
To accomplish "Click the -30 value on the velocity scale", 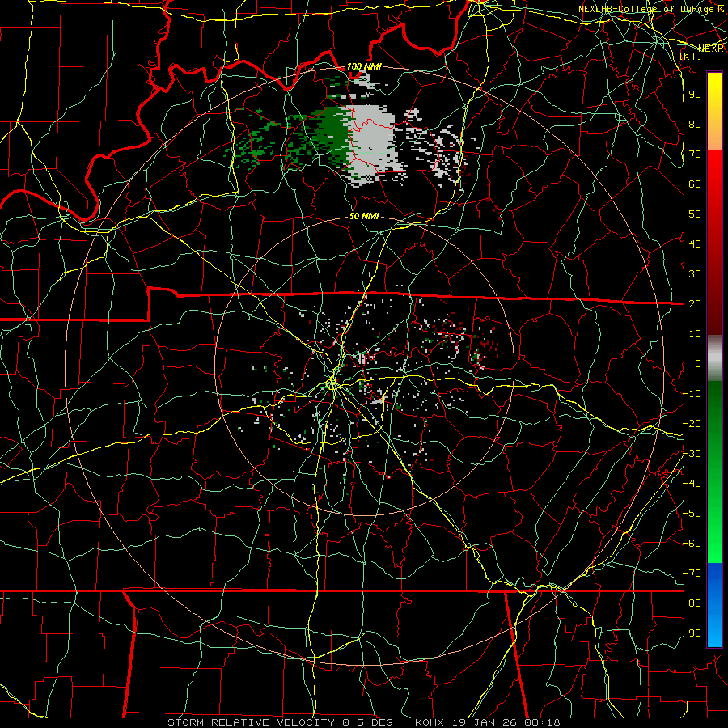I will (692, 453).
